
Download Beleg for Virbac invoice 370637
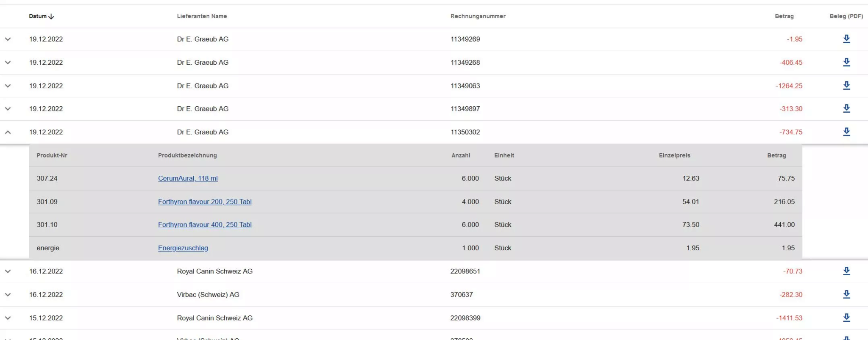[846, 294]
